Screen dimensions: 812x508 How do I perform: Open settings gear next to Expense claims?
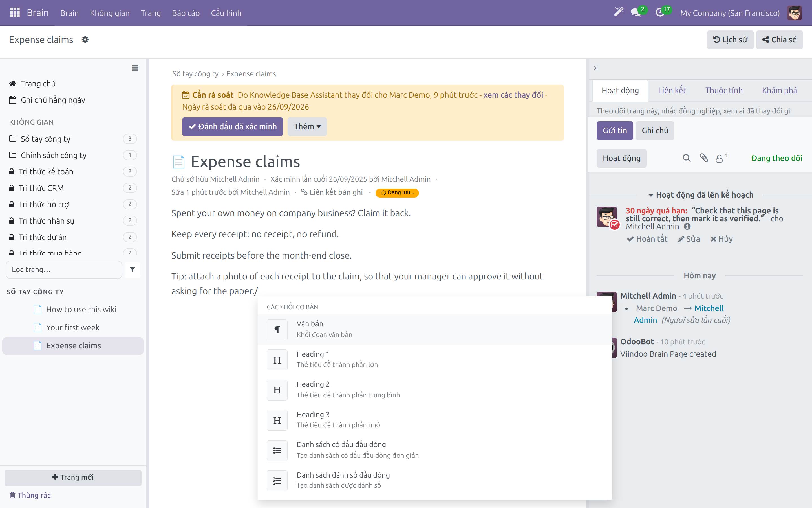click(85, 40)
